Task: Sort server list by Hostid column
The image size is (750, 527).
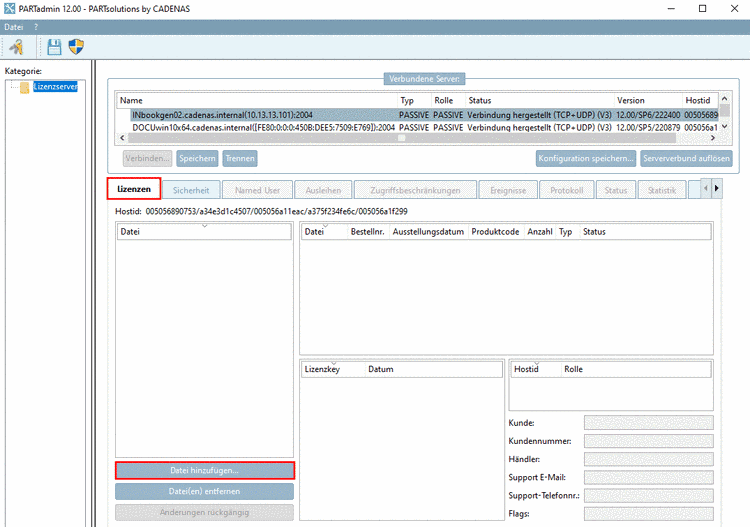Action: pos(700,100)
